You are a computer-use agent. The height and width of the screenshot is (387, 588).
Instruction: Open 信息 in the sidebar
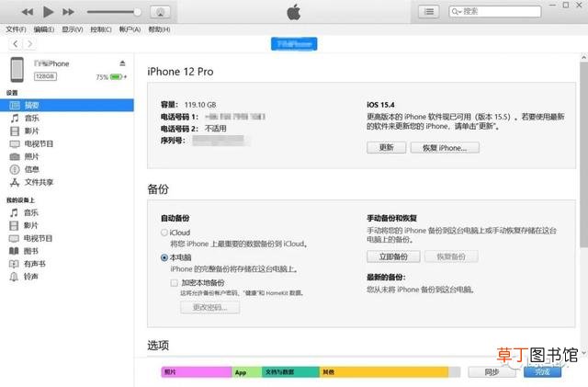click(x=31, y=169)
